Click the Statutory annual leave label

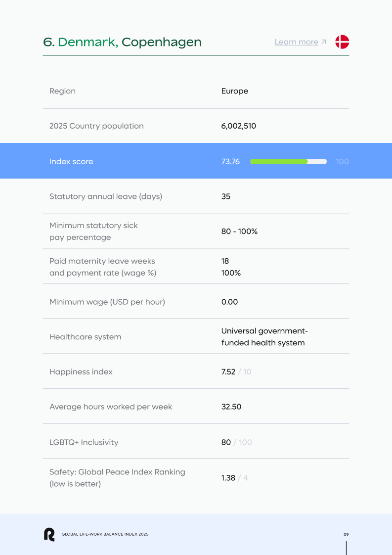106,196
